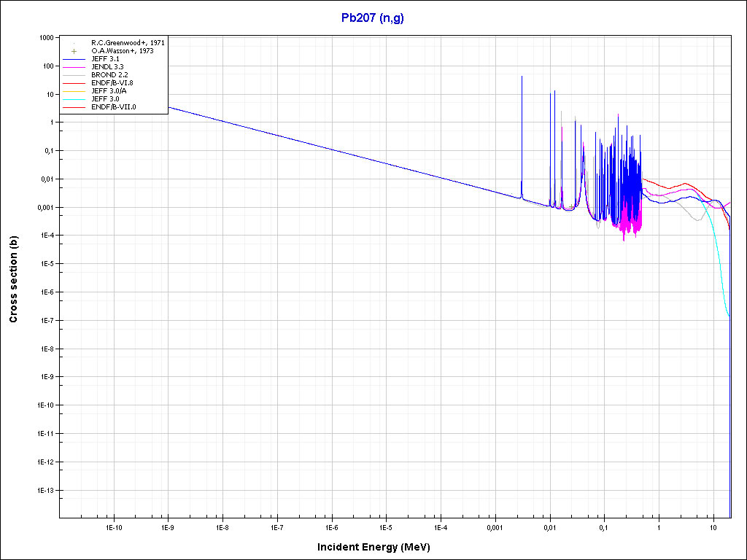Click the JEFF 3.0/A legend line swatch
This screenshot has height=560, width=747.
point(74,91)
